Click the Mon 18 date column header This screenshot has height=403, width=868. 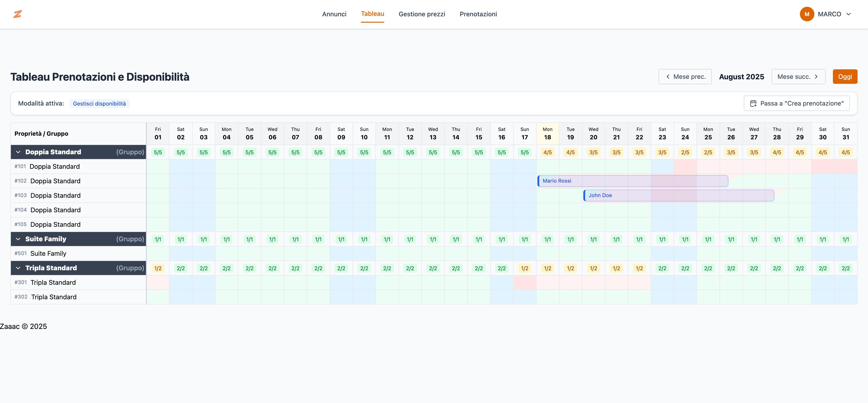[x=547, y=134]
